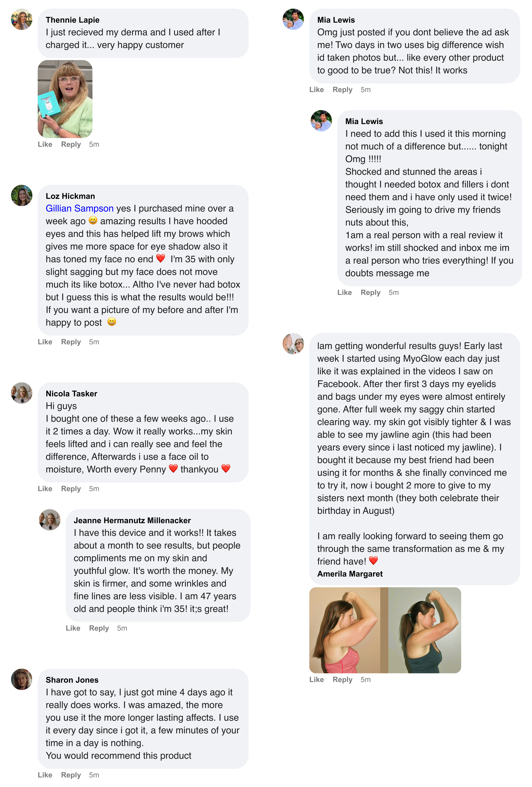The height and width of the screenshot is (787, 532).
Task: Like Nicola Tasker's comment
Action: [45, 488]
